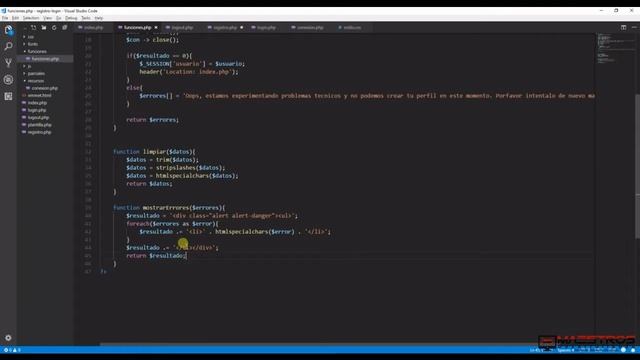The image size is (640, 360).
Task: Collapse the recursos folder
Action: point(36,81)
